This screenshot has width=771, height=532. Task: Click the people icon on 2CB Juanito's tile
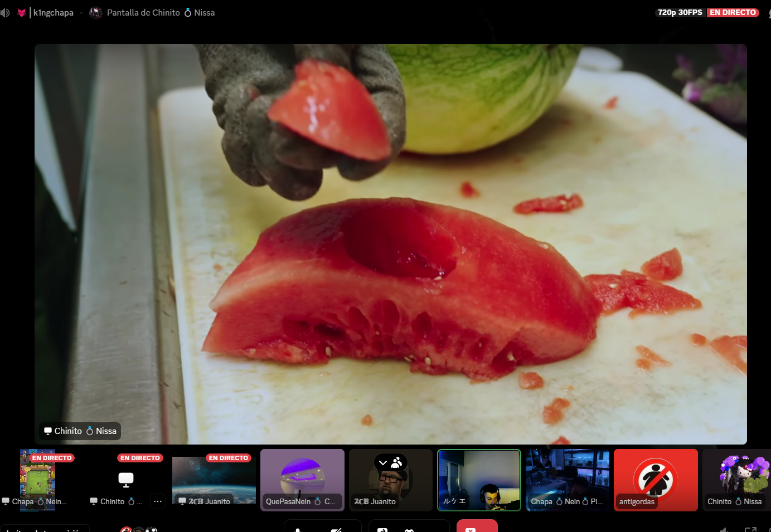point(397,462)
